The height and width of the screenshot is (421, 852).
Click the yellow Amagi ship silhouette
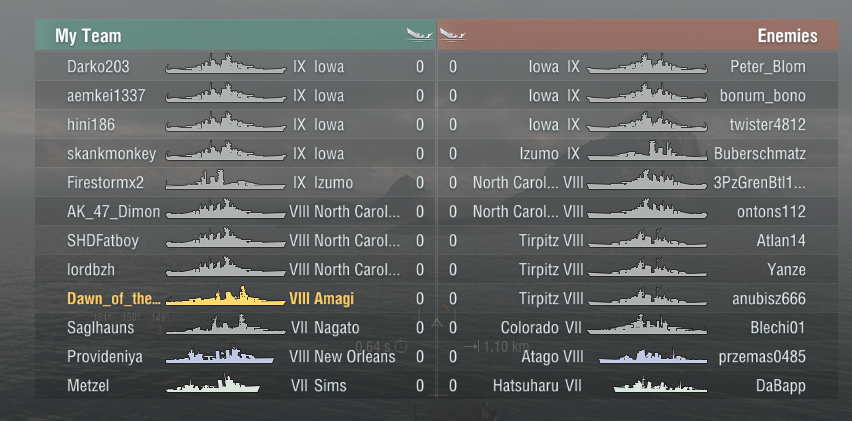(x=225, y=296)
